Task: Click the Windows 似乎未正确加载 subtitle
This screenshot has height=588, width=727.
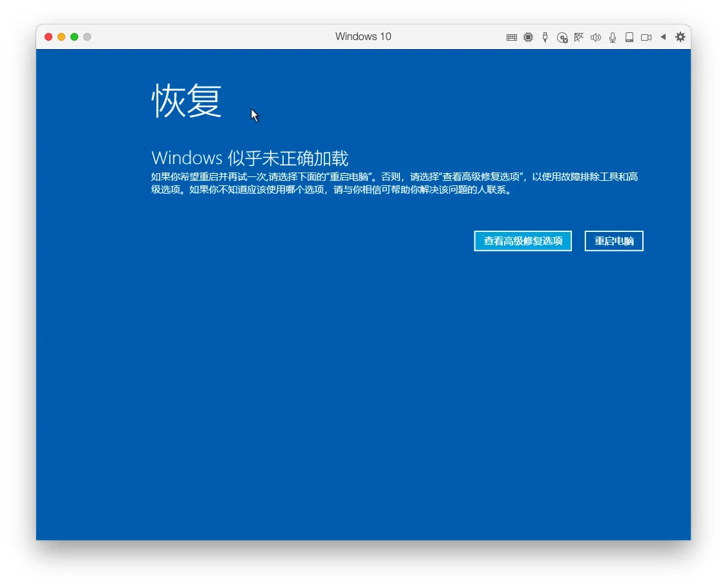Action: (249, 158)
